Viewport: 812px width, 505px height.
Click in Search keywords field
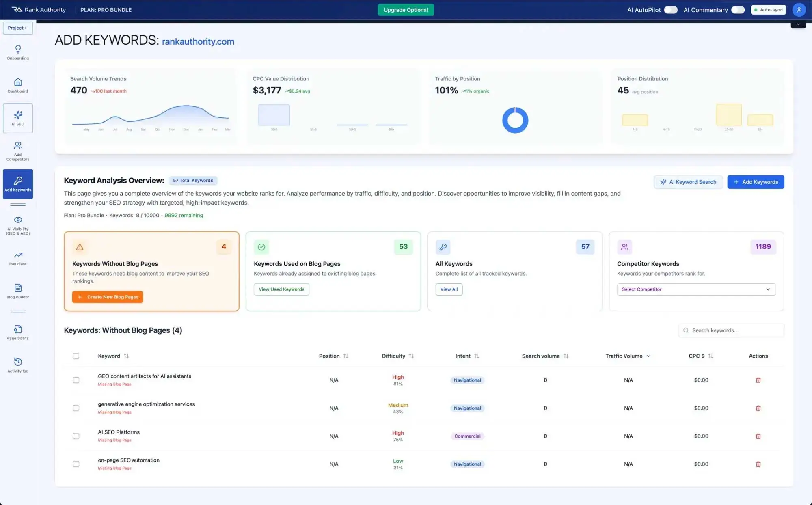(x=731, y=330)
